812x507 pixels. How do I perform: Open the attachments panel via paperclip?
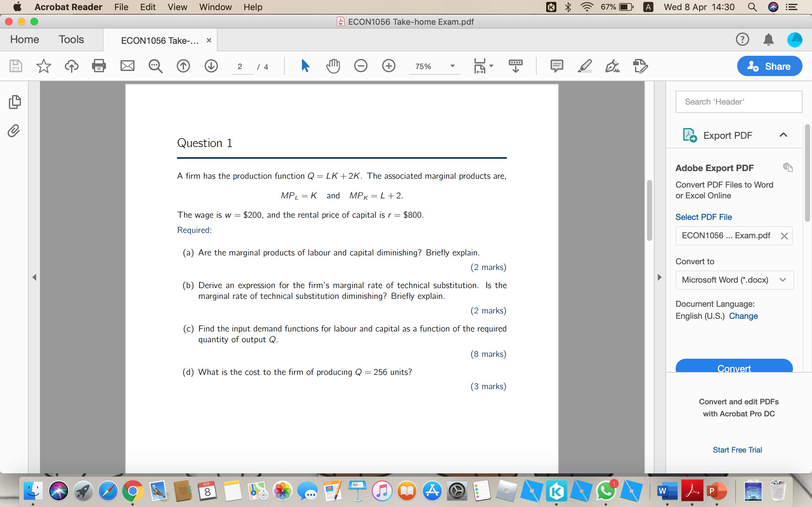tap(13, 131)
